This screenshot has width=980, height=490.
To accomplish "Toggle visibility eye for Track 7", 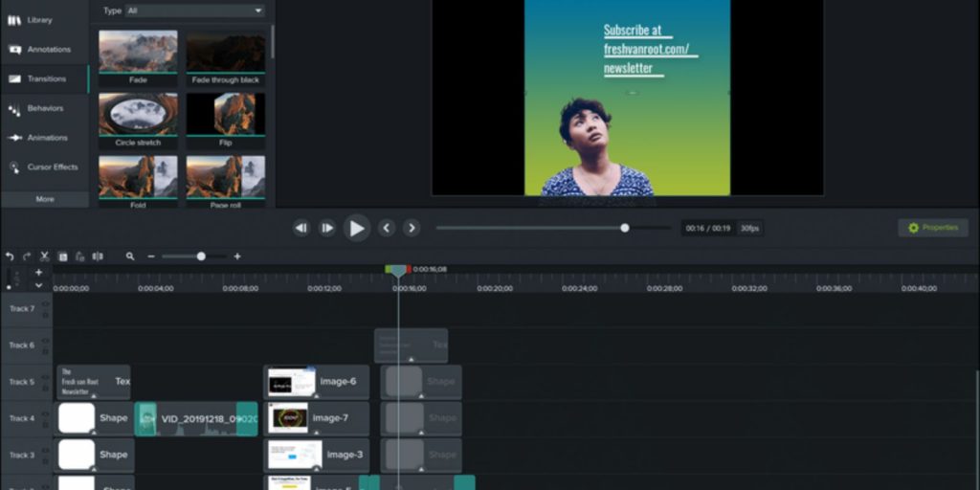I will click(46, 304).
